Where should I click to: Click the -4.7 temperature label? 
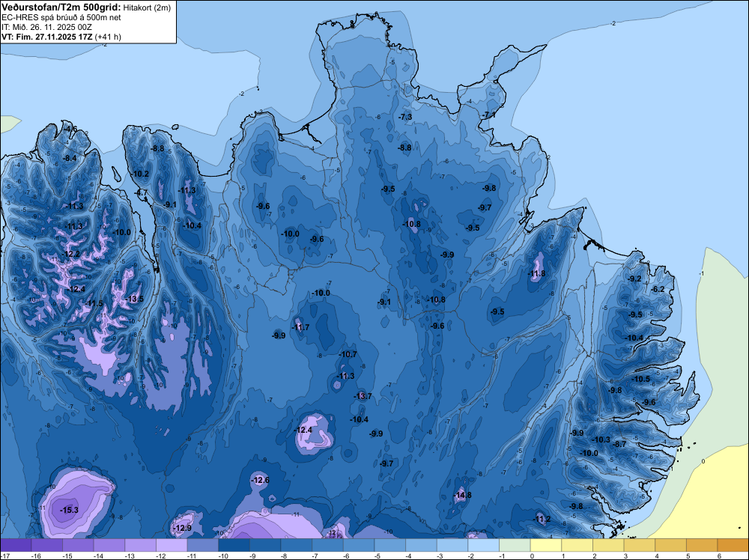coord(142,192)
